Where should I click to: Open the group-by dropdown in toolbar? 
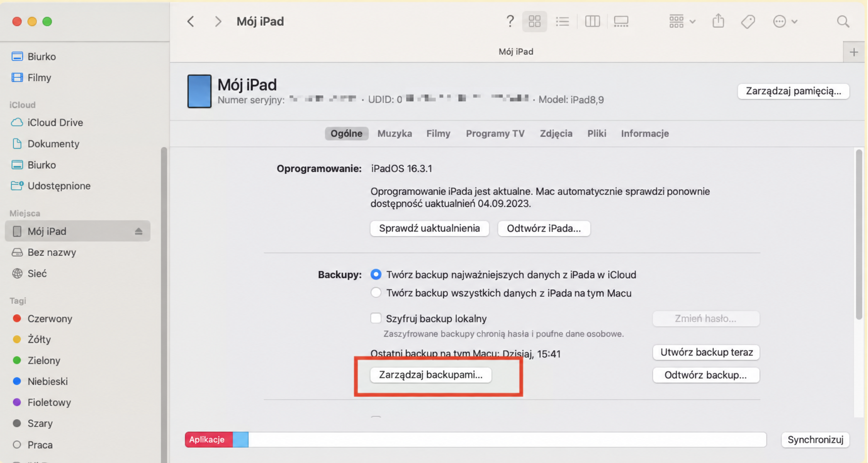tap(682, 21)
